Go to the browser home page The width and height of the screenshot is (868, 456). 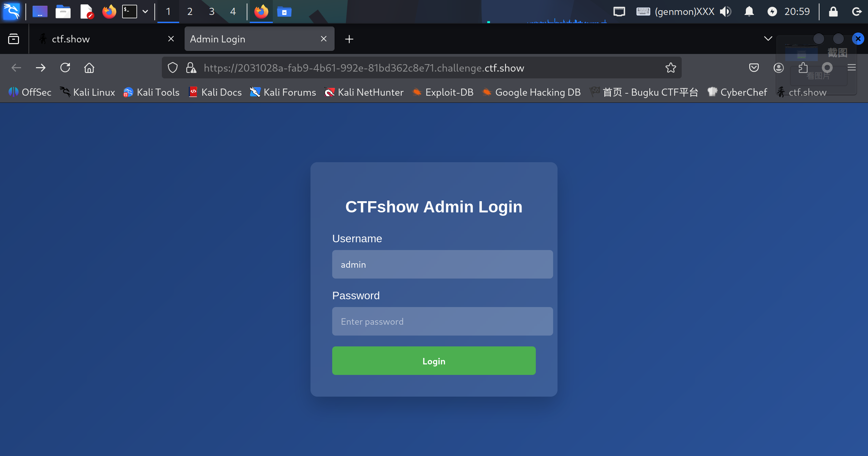[x=89, y=68]
